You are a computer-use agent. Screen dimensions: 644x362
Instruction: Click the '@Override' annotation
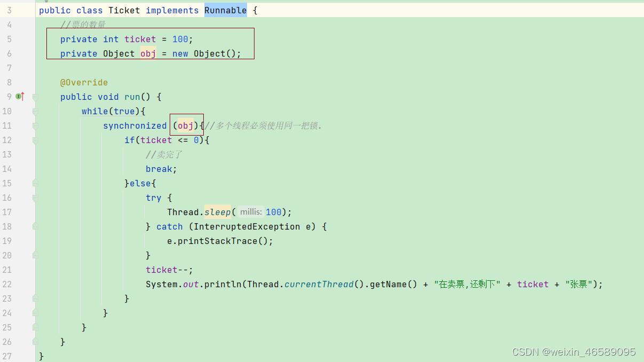[84, 82]
